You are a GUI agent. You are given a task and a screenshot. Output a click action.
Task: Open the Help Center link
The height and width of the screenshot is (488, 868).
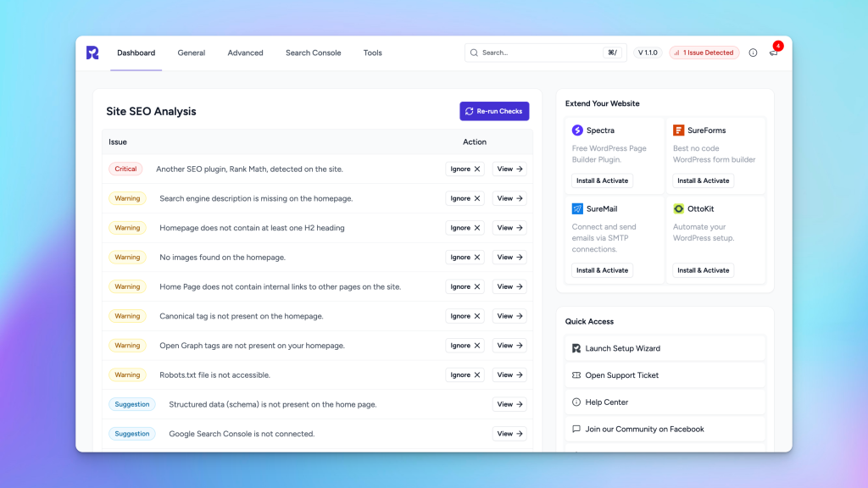click(665, 402)
